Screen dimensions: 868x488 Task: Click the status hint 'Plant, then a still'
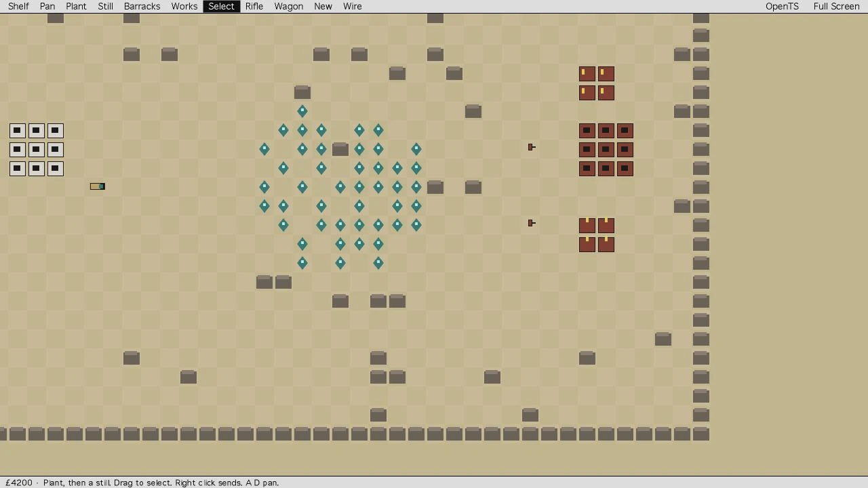77,483
